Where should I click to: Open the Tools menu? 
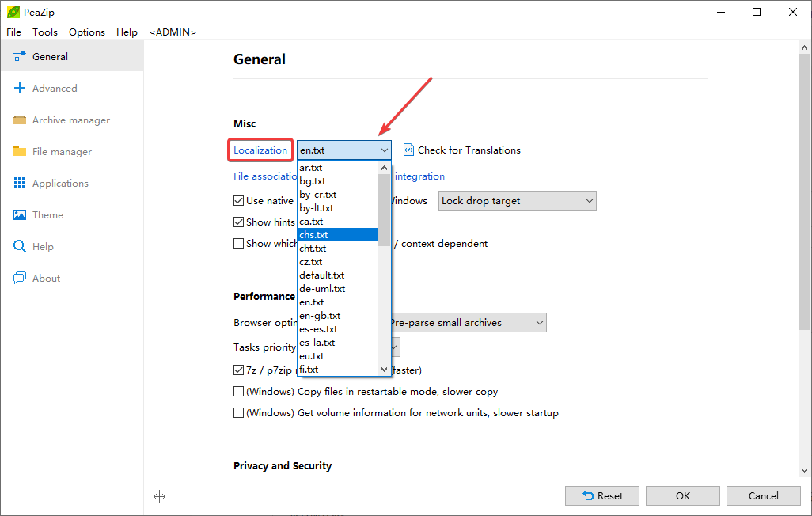pyautogui.click(x=45, y=32)
